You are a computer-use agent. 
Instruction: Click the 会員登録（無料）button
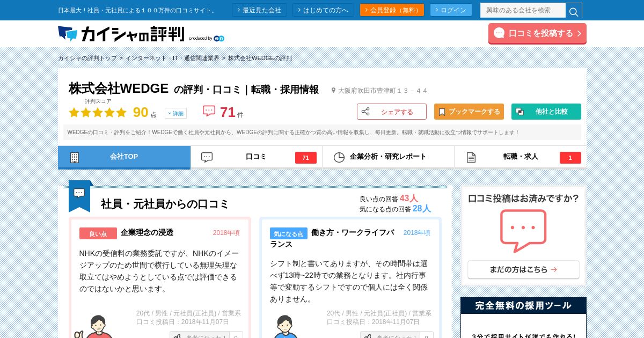click(392, 10)
